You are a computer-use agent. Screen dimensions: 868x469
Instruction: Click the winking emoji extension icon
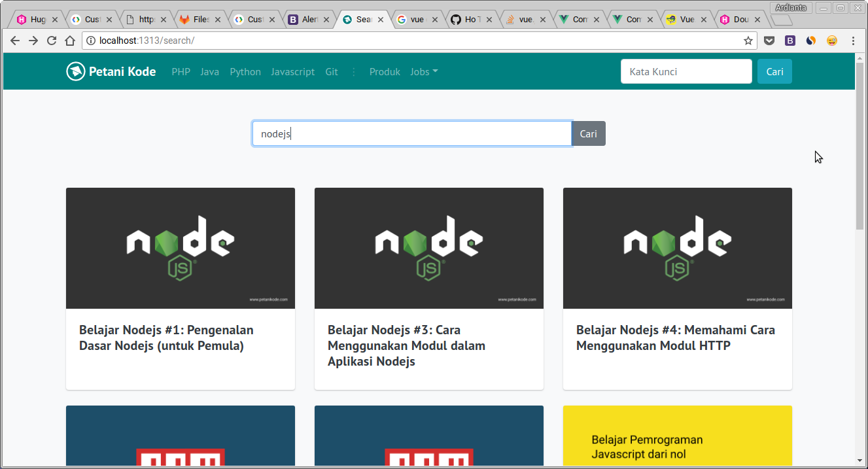point(831,40)
